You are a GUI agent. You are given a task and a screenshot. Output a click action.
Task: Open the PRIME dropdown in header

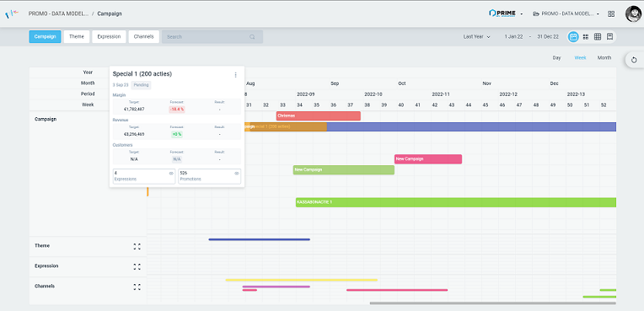point(506,13)
